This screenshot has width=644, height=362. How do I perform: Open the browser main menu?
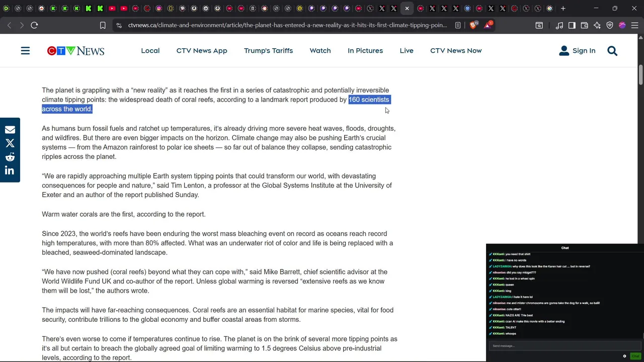[x=635, y=25]
